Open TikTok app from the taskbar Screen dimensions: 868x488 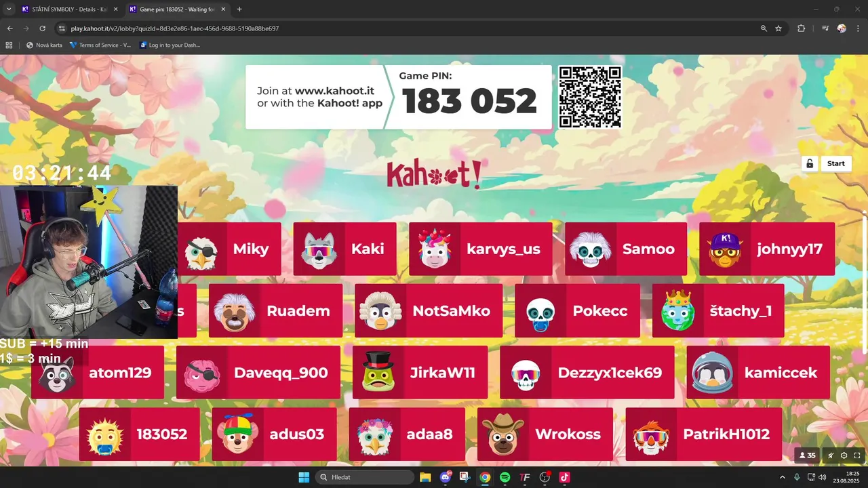[x=564, y=477]
